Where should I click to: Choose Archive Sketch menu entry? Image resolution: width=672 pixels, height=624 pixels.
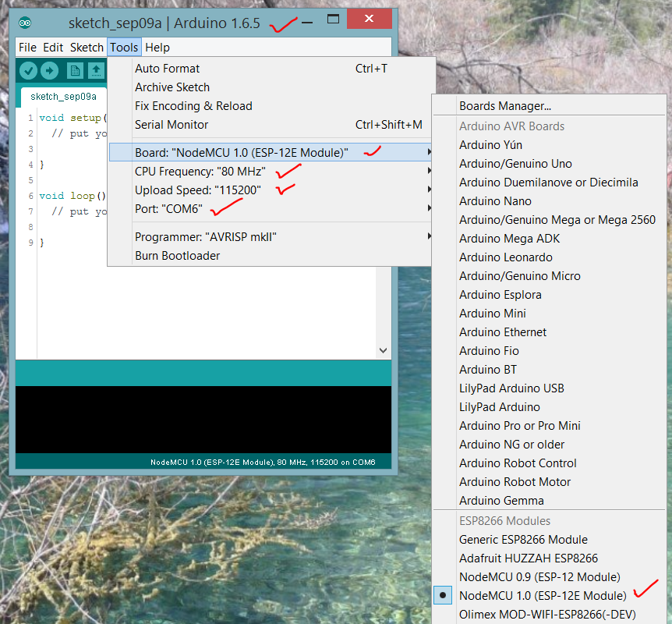[x=270, y=87]
